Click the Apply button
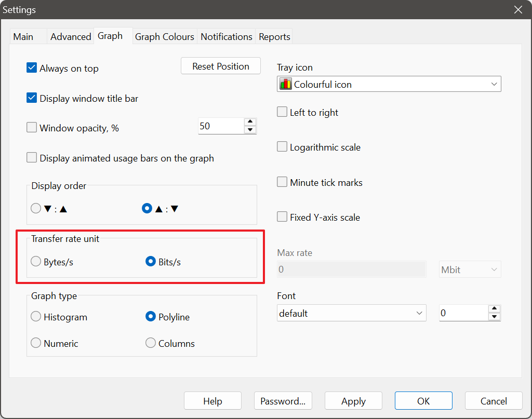The height and width of the screenshot is (419, 532). pos(353,401)
